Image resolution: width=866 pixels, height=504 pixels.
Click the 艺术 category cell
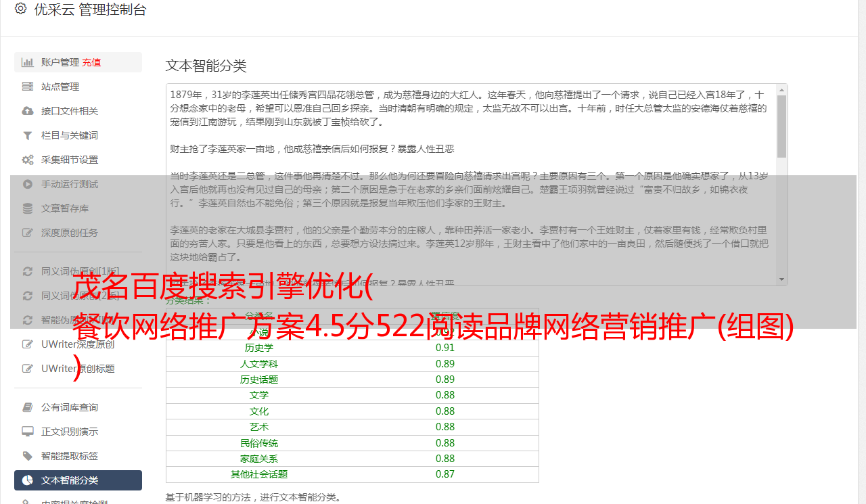pyautogui.click(x=259, y=427)
